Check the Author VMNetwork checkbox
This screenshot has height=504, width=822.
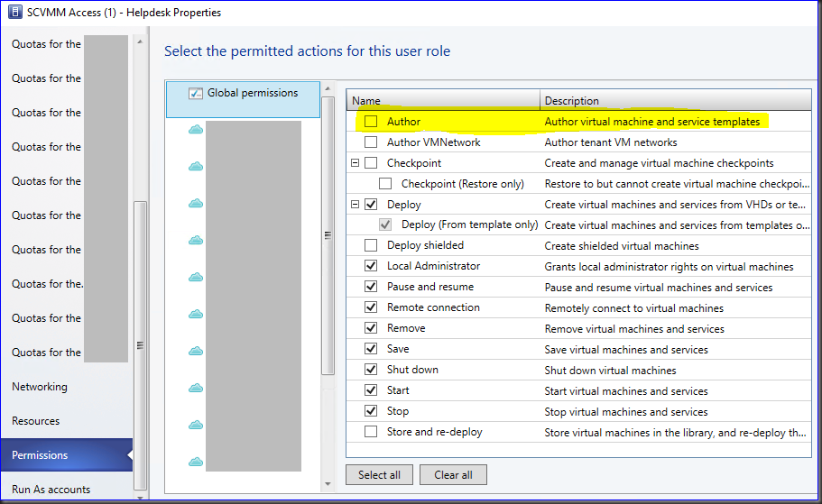371,142
